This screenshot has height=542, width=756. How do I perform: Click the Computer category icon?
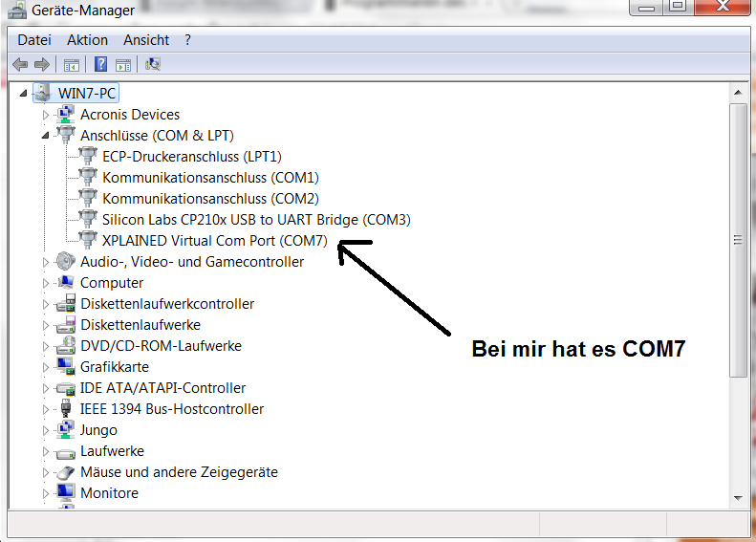click(66, 282)
